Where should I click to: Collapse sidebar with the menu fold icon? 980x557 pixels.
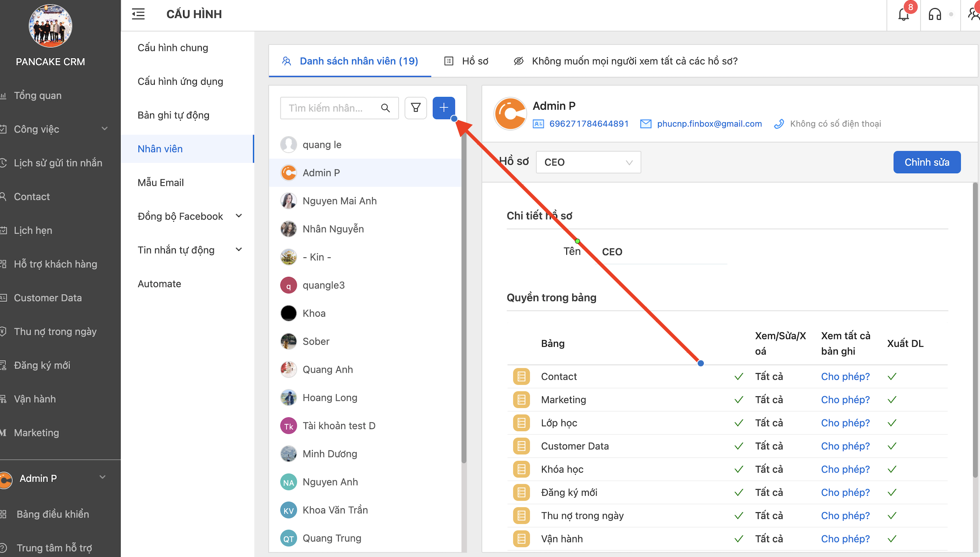tap(138, 14)
